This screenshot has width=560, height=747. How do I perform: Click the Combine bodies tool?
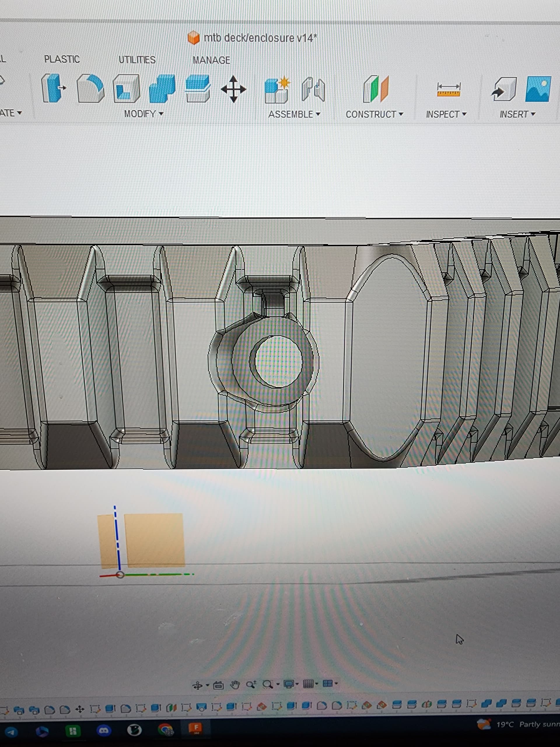(x=162, y=89)
